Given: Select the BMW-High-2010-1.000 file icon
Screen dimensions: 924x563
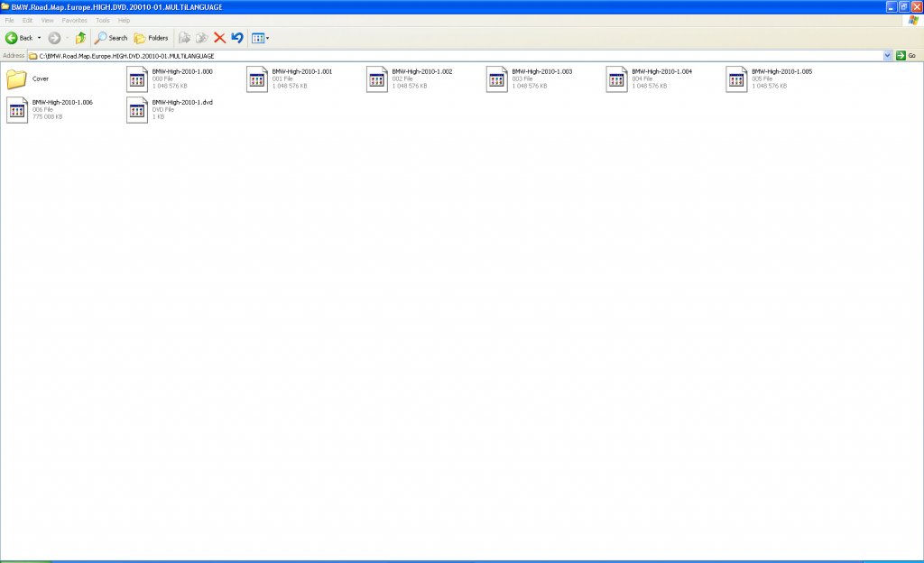Looking at the screenshot, I should point(137,79).
